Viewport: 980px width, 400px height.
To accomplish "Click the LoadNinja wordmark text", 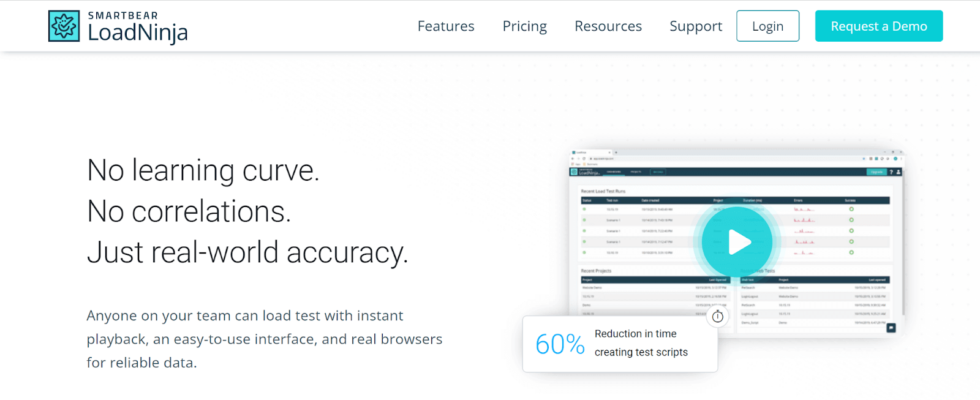I will point(138,32).
